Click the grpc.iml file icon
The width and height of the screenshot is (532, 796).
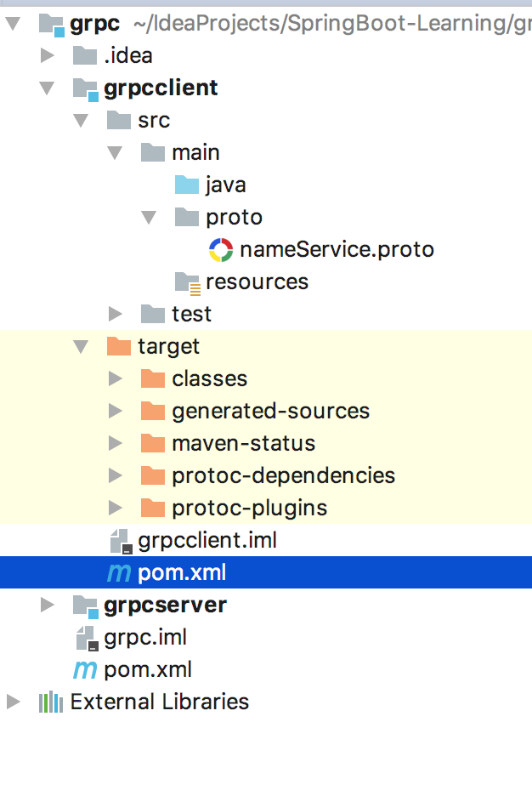point(85,637)
